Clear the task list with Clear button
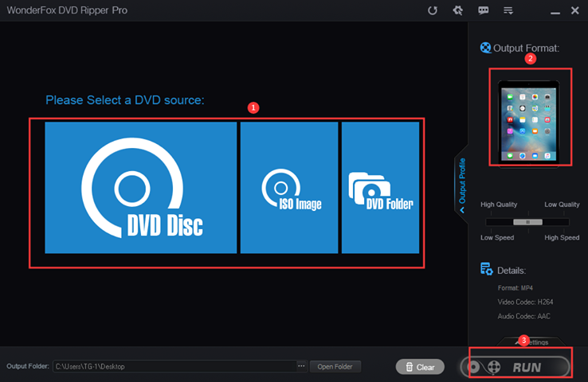588x382 pixels. (420, 367)
